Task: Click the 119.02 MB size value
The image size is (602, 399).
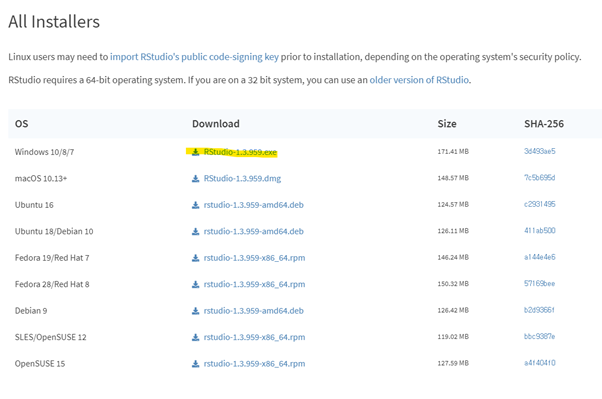Action: 453,337
